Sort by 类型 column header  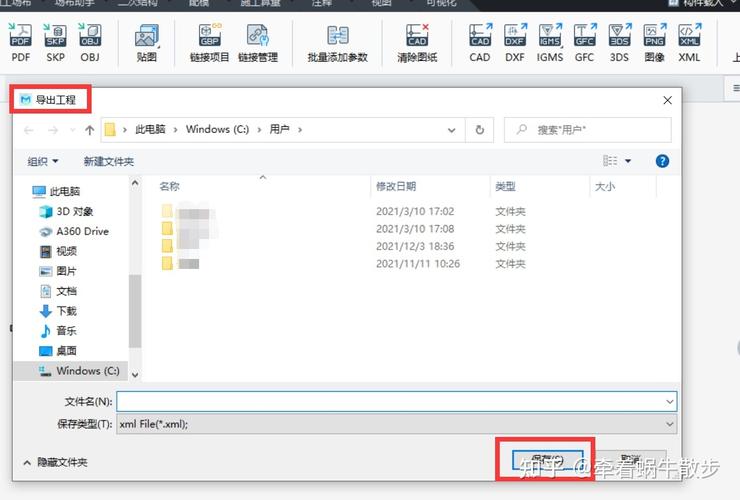(505, 186)
